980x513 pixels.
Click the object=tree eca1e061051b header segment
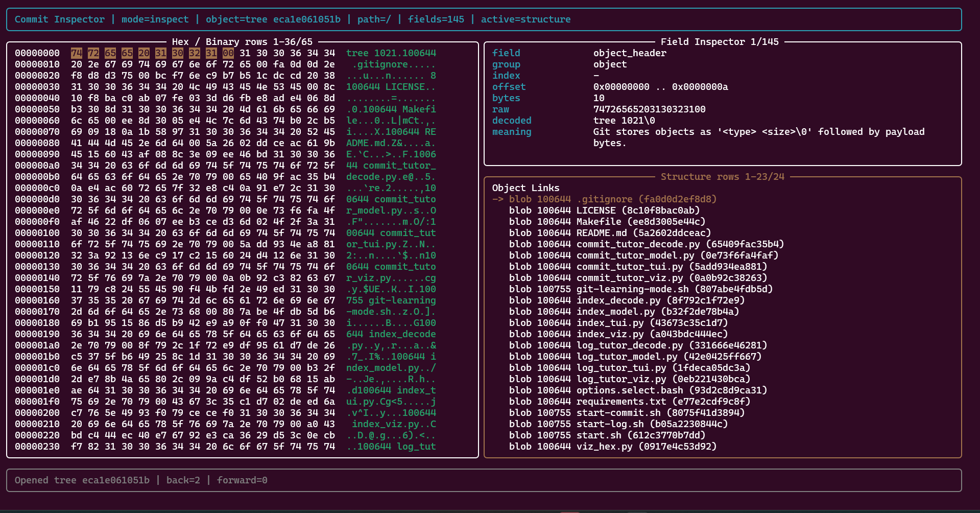273,19
